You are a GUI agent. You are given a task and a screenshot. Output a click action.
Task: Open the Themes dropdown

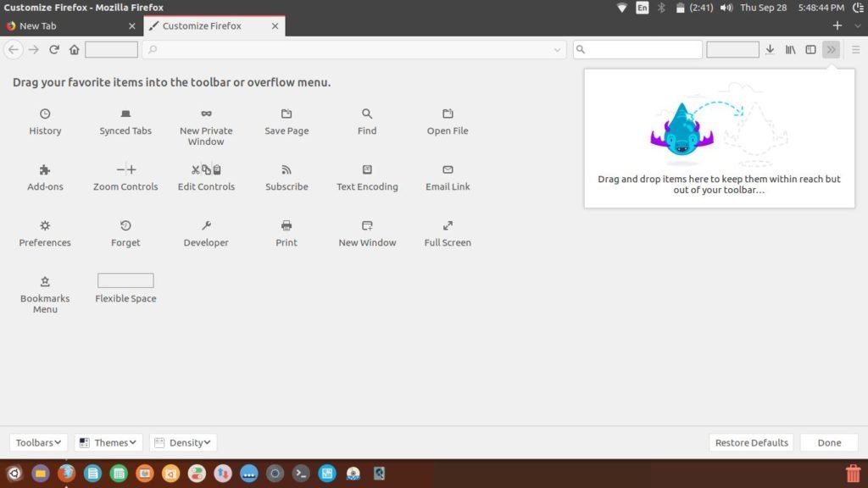[108, 441]
